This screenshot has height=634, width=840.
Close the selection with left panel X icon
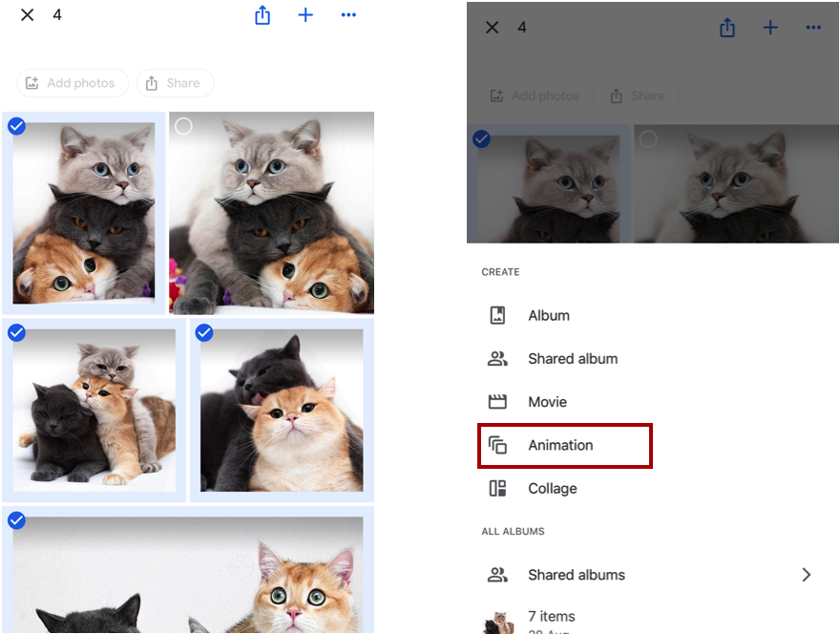pos(28,15)
